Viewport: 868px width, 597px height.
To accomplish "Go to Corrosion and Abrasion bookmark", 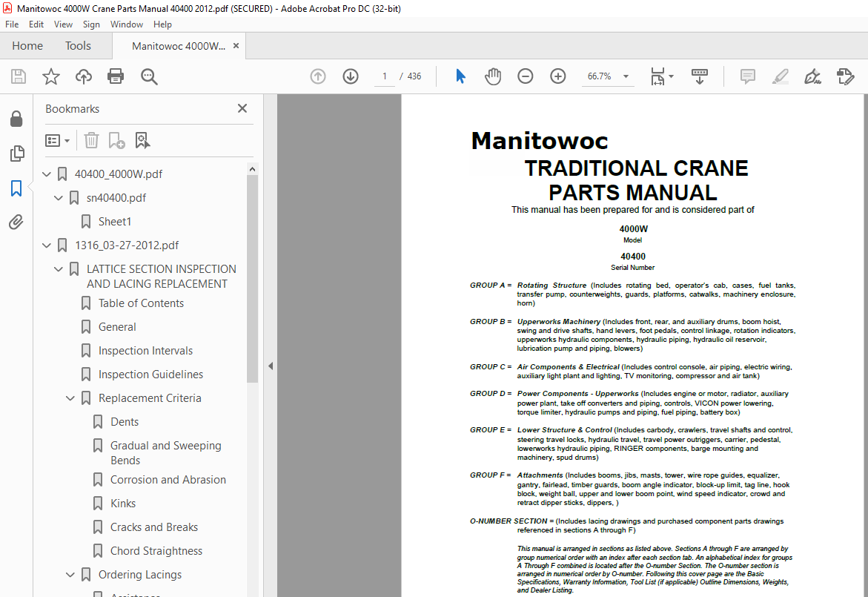I will click(x=168, y=480).
